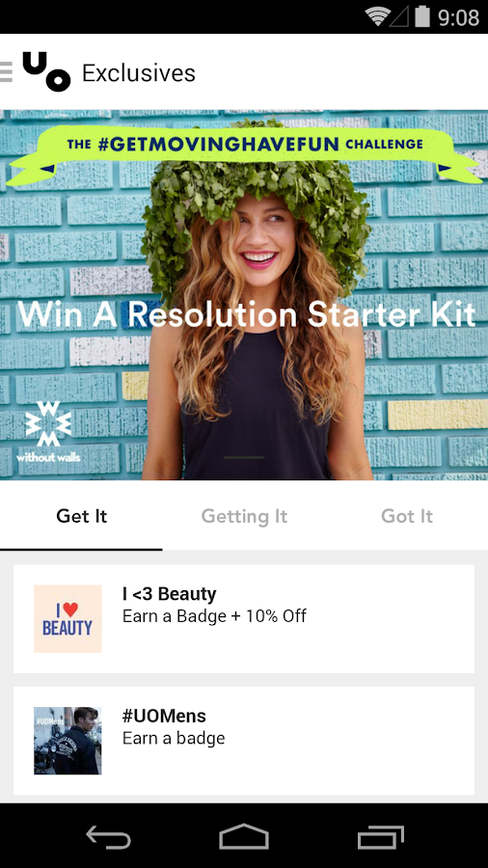
Task: Tap the Without Walls logo
Action: point(48,431)
